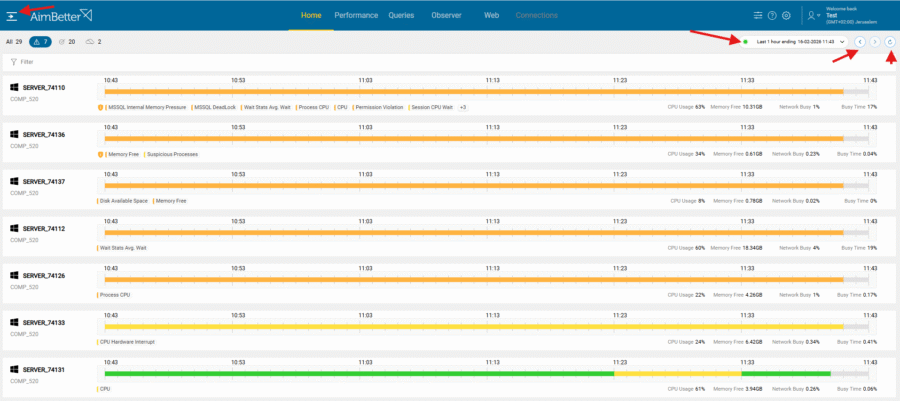Open the SERVER_74136 server link
Screen dimensions: 900x401
click(43, 135)
